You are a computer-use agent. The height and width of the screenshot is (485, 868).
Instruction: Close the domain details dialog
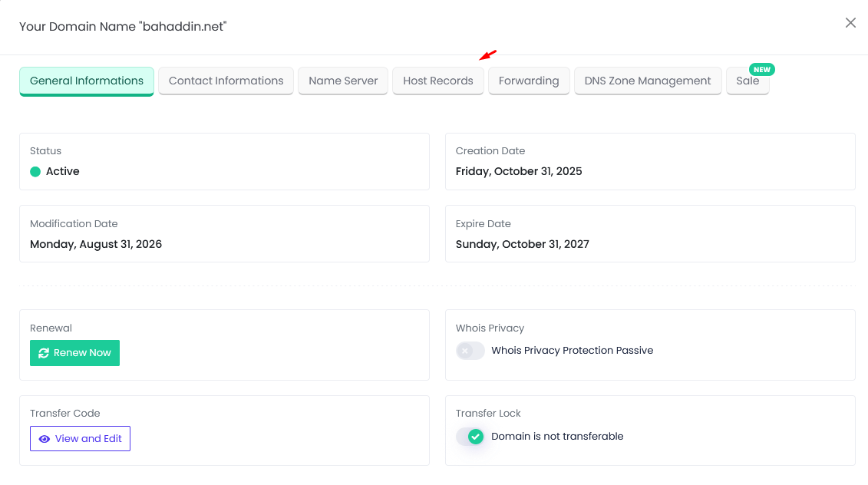click(850, 23)
